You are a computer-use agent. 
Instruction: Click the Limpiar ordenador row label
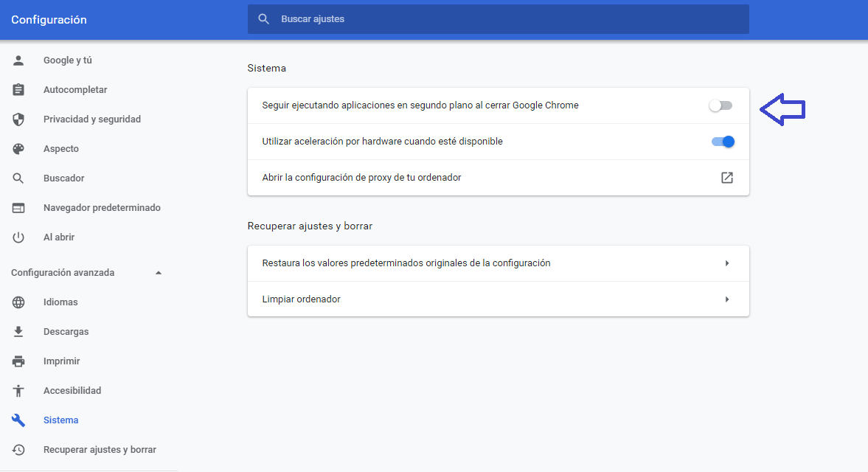point(301,299)
